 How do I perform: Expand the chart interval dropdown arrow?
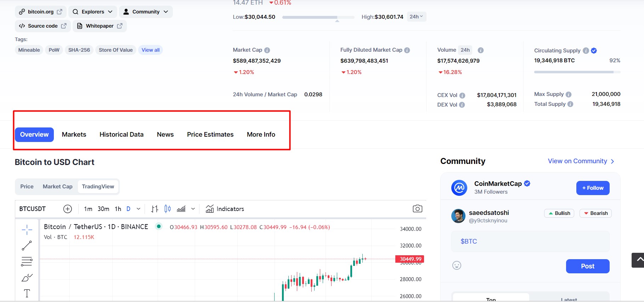tap(139, 209)
